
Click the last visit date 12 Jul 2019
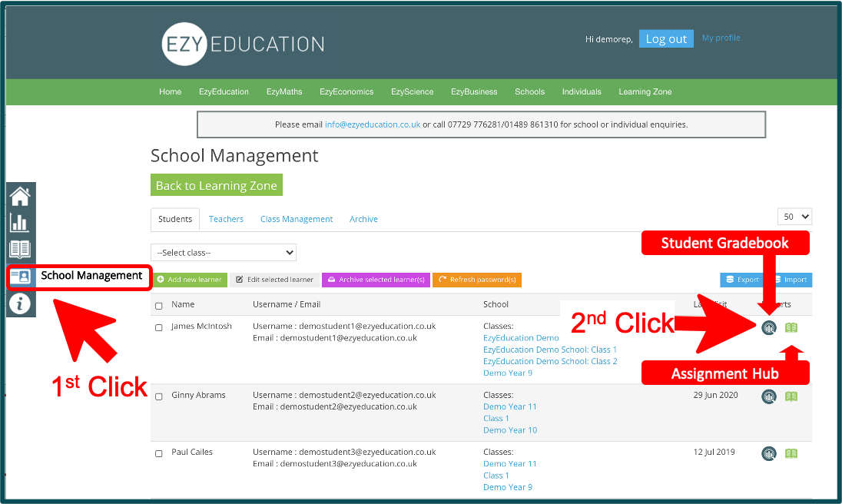[714, 452]
